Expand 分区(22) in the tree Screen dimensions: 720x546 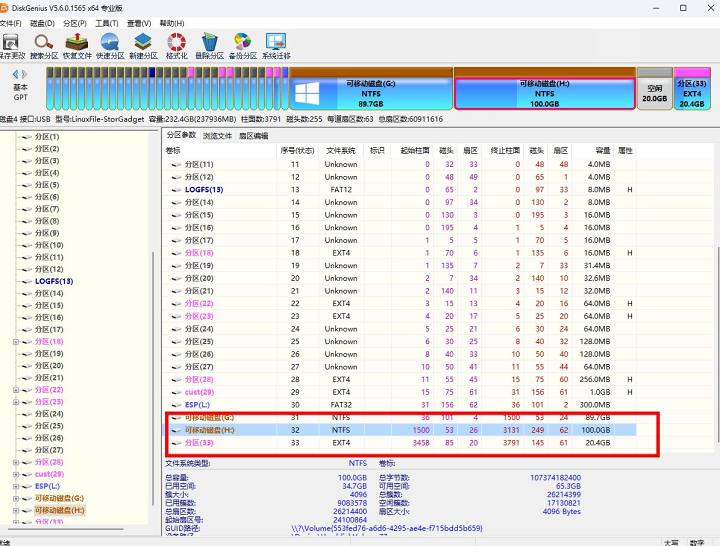16,390
